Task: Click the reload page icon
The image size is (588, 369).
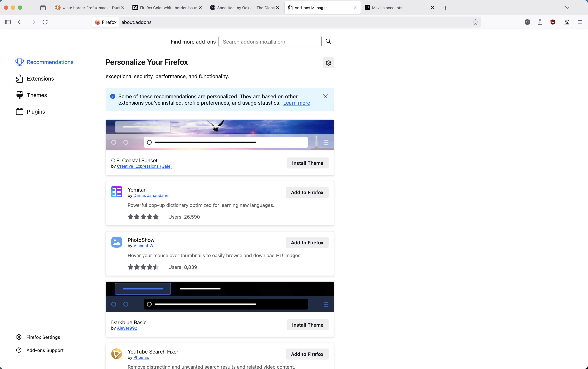Action: tap(45, 22)
